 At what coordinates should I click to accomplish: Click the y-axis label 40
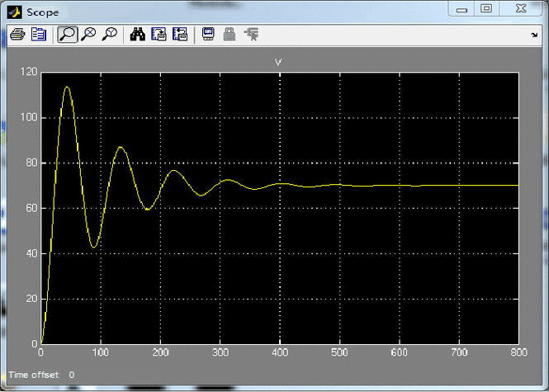click(31, 253)
